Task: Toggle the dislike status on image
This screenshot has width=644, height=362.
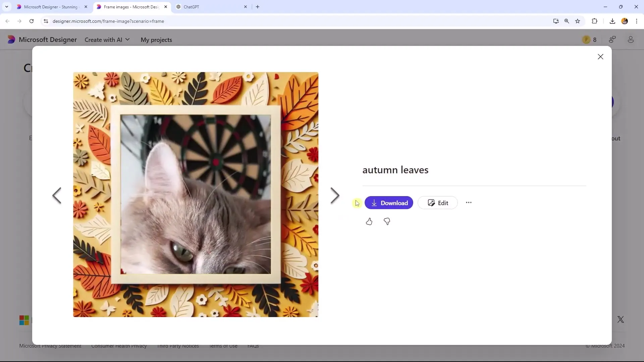Action: pyautogui.click(x=387, y=222)
